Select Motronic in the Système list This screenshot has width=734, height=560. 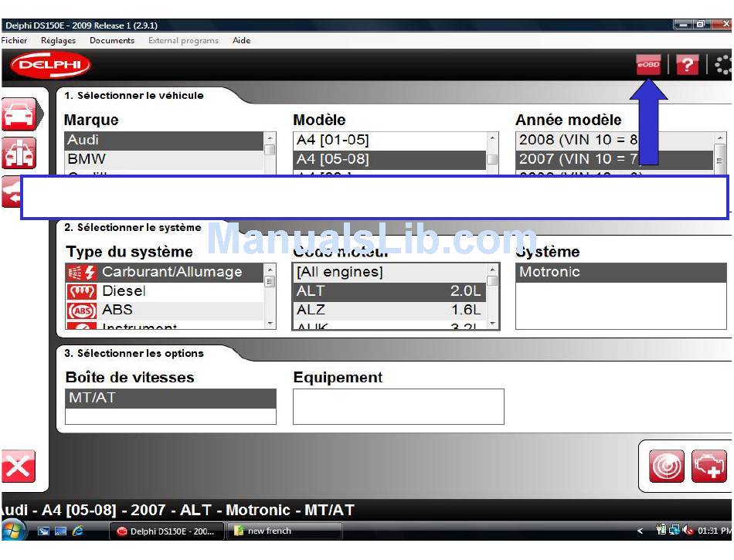(620, 272)
